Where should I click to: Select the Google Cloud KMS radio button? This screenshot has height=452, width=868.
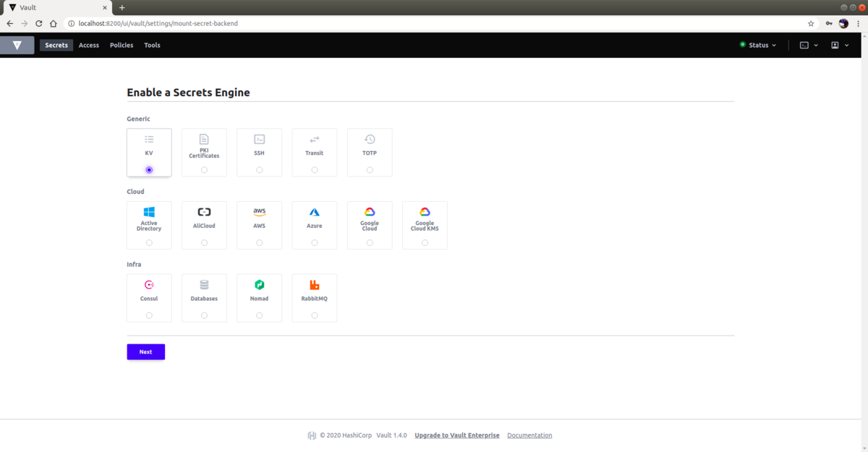point(425,243)
